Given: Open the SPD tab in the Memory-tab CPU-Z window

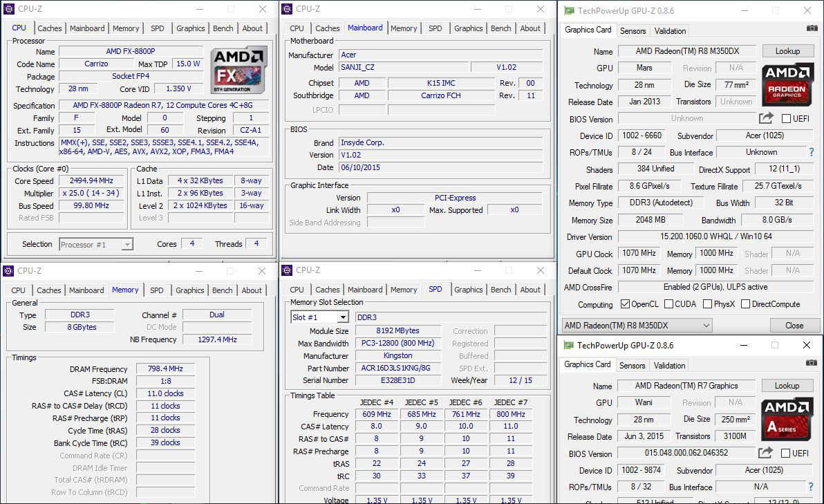Looking at the screenshot, I should [x=157, y=290].
